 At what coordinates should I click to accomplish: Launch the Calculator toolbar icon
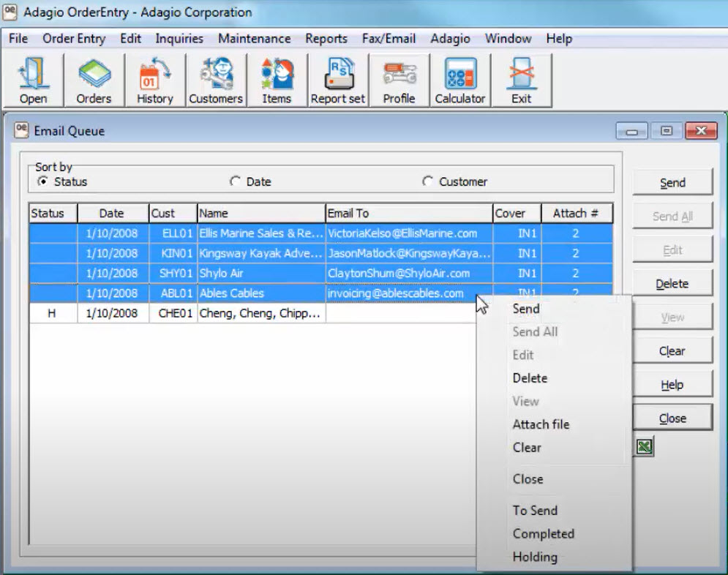(x=459, y=80)
